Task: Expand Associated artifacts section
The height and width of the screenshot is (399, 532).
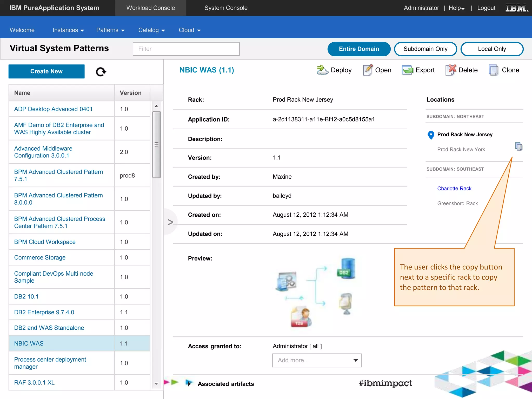Action: point(189,383)
